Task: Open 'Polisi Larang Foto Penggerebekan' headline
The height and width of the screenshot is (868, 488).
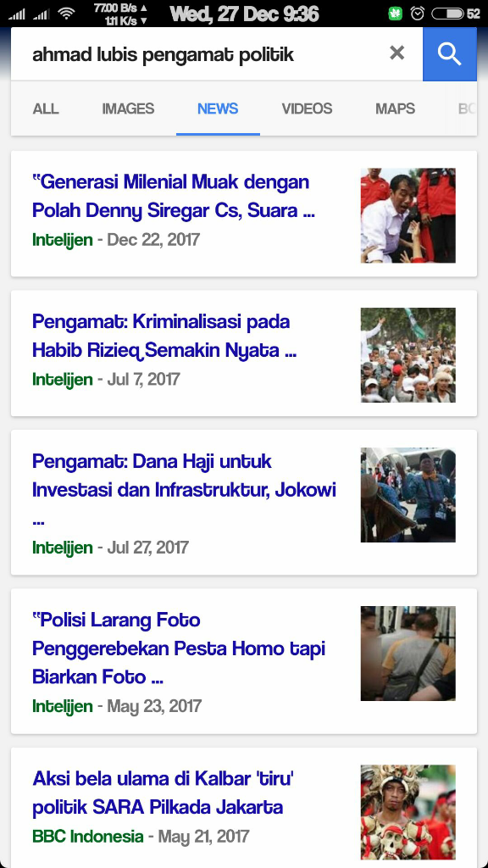Action: pyautogui.click(x=179, y=648)
